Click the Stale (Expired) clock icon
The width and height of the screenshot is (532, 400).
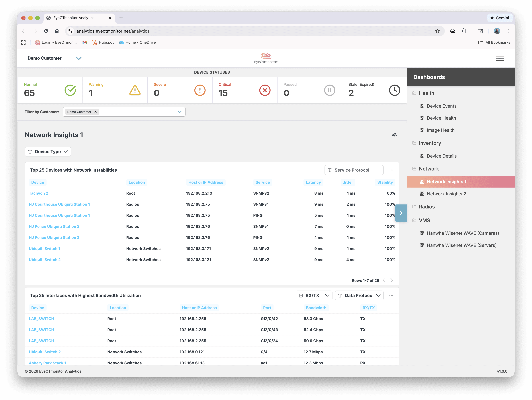pyautogui.click(x=394, y=90)
